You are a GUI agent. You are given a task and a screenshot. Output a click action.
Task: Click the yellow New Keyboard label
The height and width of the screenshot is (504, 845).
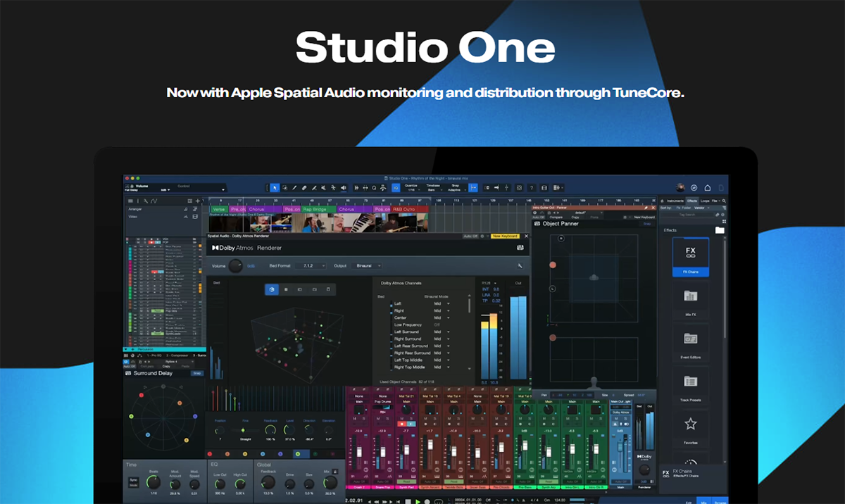(505, 236)
